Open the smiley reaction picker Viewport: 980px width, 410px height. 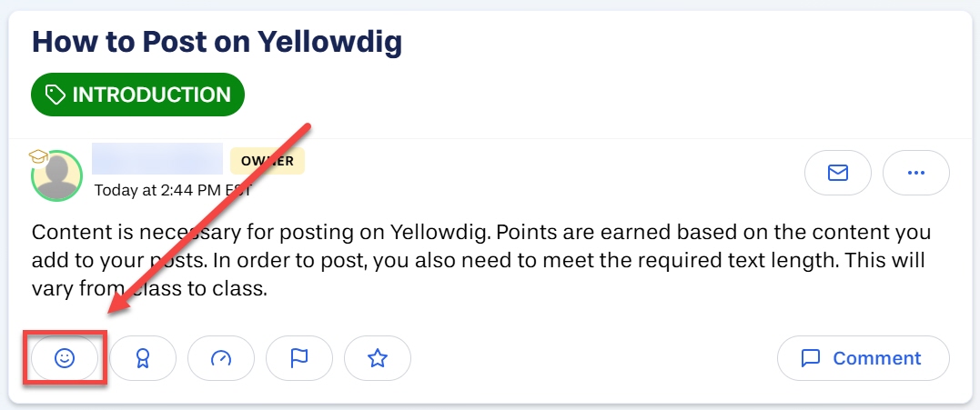[x=65, y=358]
